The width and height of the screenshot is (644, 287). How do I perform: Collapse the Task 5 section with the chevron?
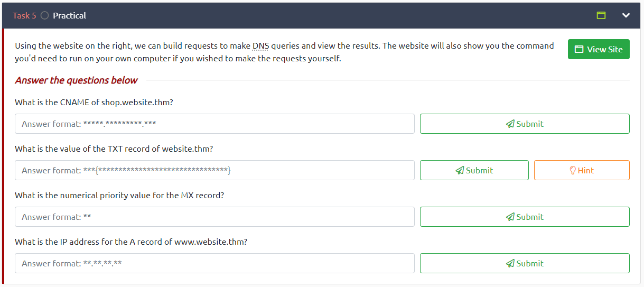click(x=626, y=15)
